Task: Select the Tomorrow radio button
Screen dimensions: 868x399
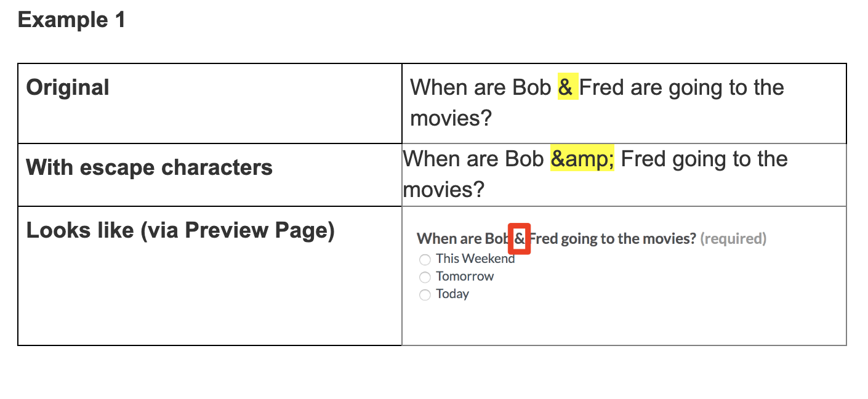Action: [x=425, y=277]
